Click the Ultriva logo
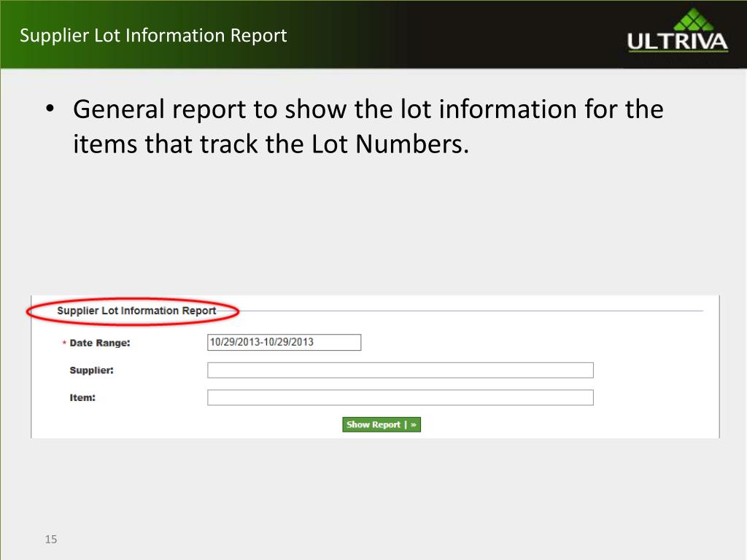Viewport: 747px width, 560px height. point(678,31)
